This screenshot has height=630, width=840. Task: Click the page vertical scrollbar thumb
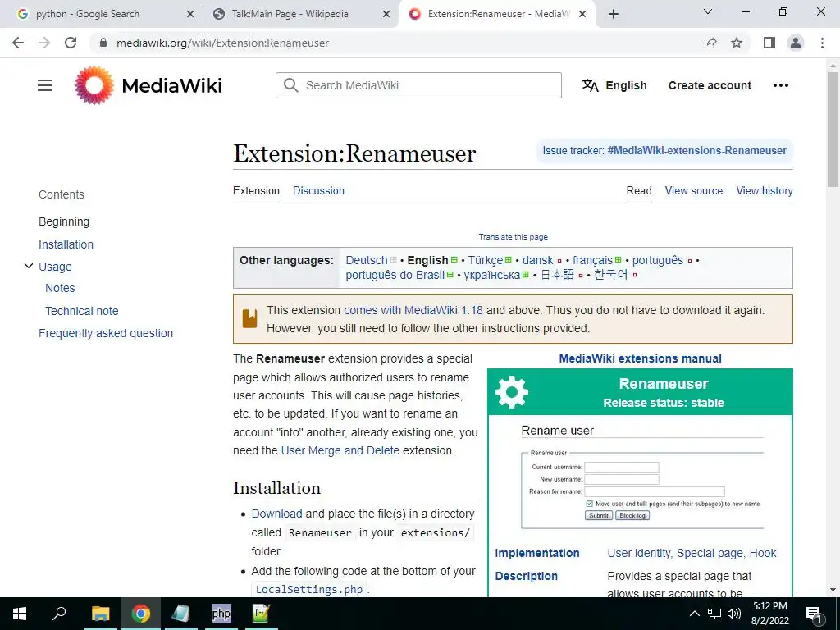pyautogui.click(x=832, y=129)
